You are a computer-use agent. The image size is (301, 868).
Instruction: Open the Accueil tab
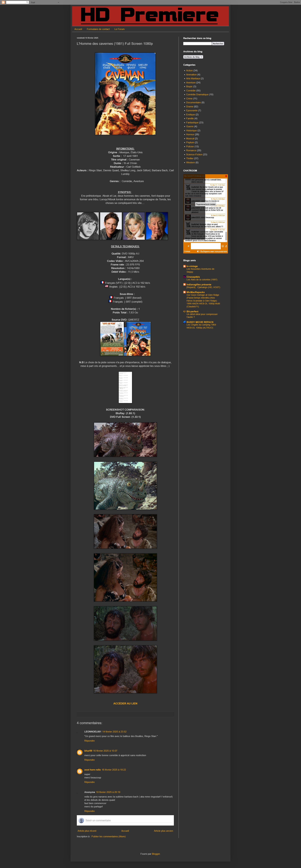click(78, 29)
